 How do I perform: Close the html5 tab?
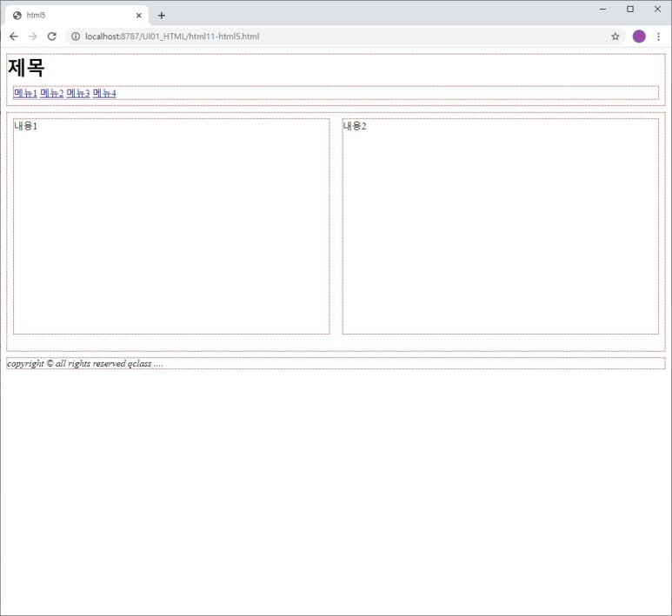coord(138,16)
